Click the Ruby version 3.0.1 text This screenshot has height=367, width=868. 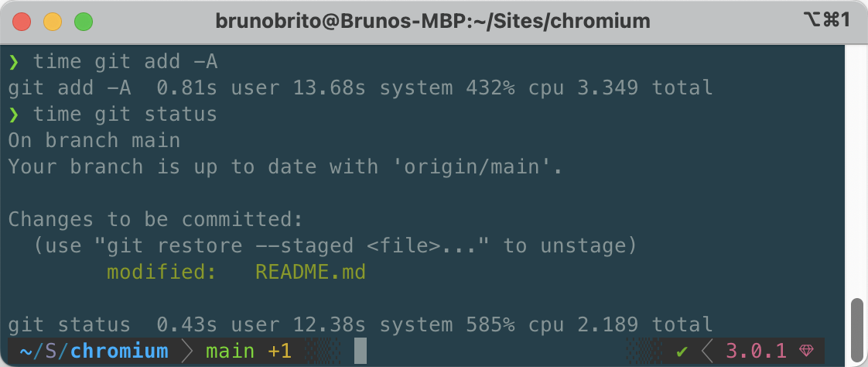[x=756, y=352]
